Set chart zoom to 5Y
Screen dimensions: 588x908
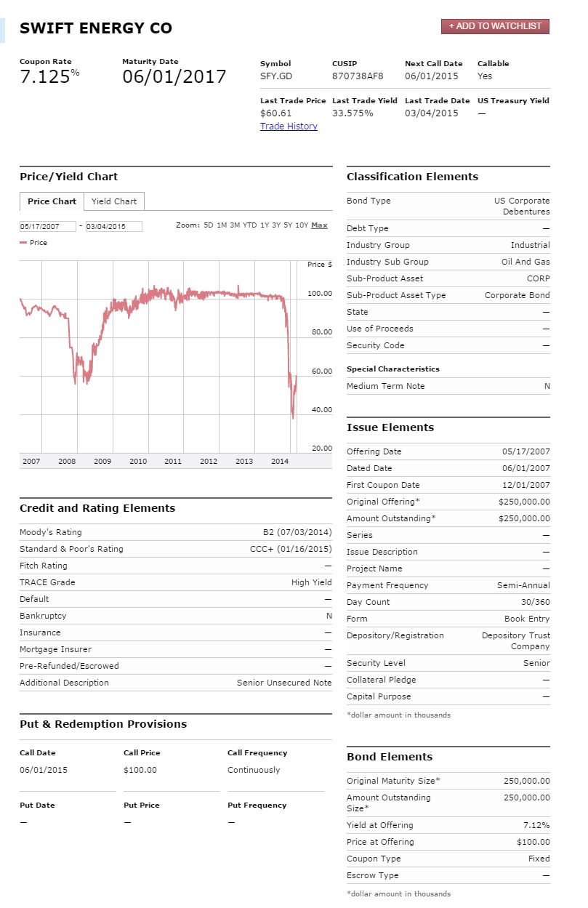click(288, 225)
